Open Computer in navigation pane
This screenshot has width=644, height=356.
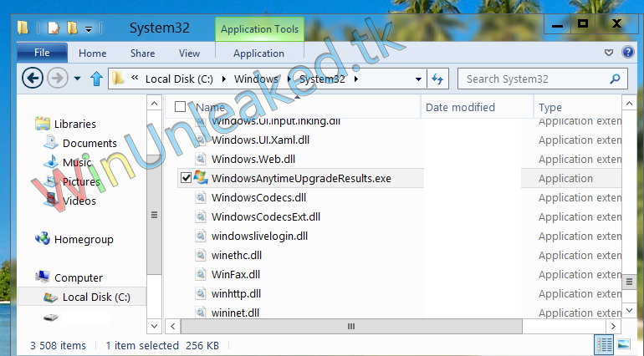[79, 278]
